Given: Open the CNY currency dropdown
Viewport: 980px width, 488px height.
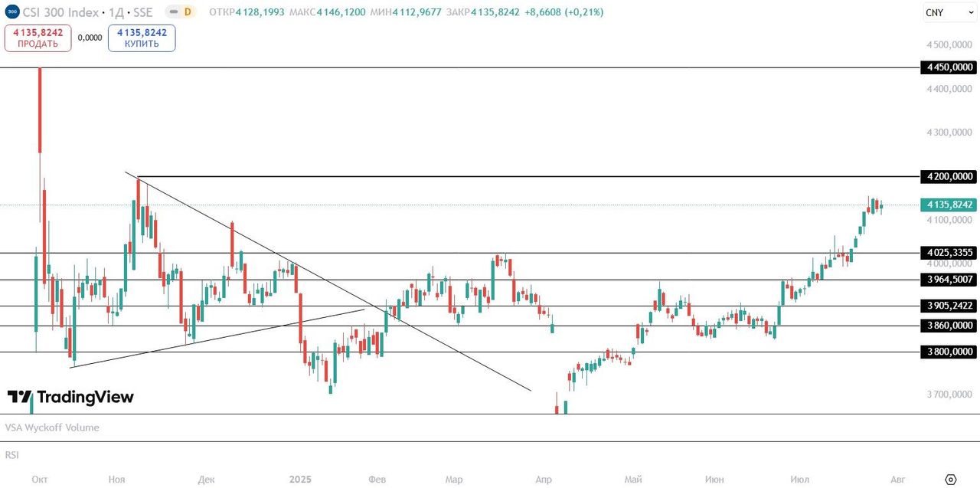Looking at the screenshot, I should [943, 12].
